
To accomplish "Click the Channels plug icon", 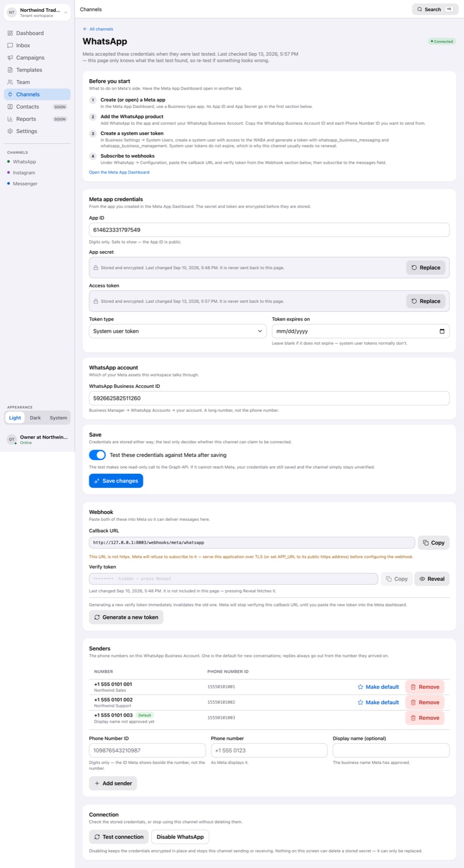I will (x=10, y=94).
